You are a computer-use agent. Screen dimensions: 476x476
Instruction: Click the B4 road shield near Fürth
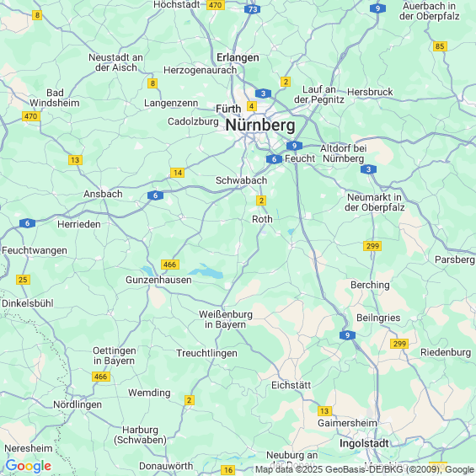[251, 106]
